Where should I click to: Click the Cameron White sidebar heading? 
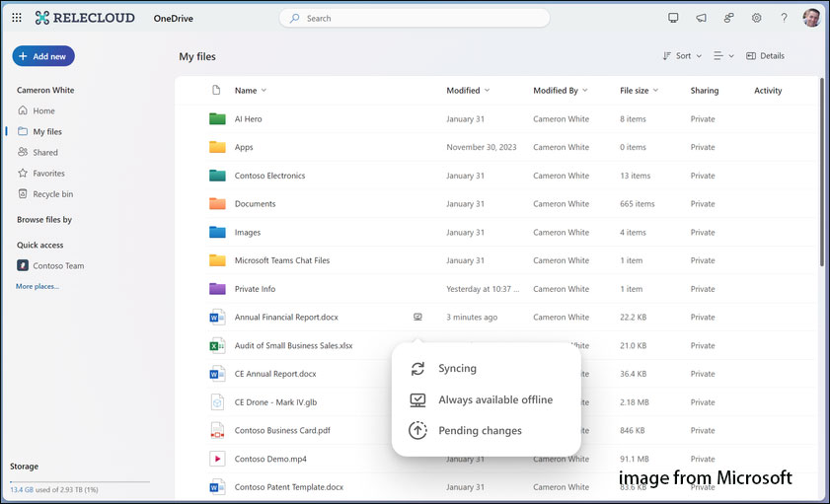[x=45, y=90]
